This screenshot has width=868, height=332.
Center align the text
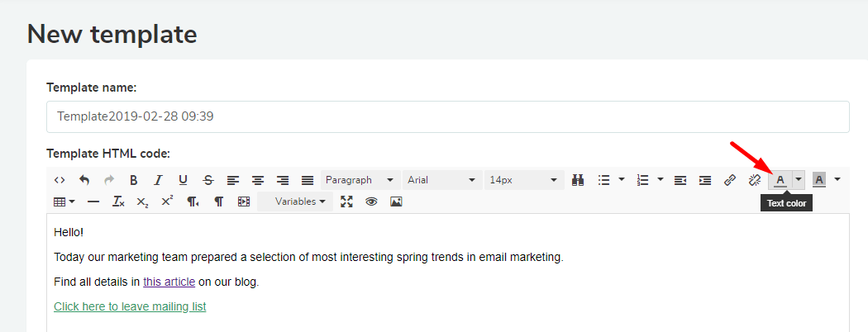[258, 180]
